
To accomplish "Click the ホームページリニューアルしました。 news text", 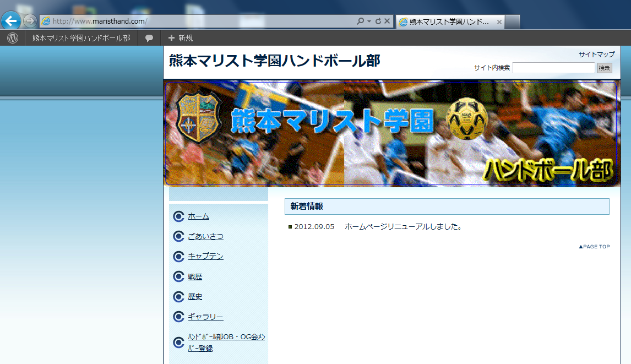I will click(403, 227).
